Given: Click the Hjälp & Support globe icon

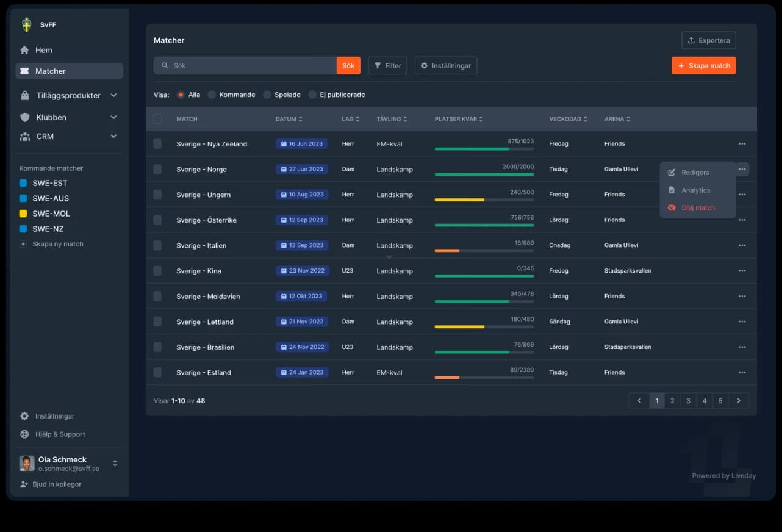Looking at the screenshot, I should [24, 434].
